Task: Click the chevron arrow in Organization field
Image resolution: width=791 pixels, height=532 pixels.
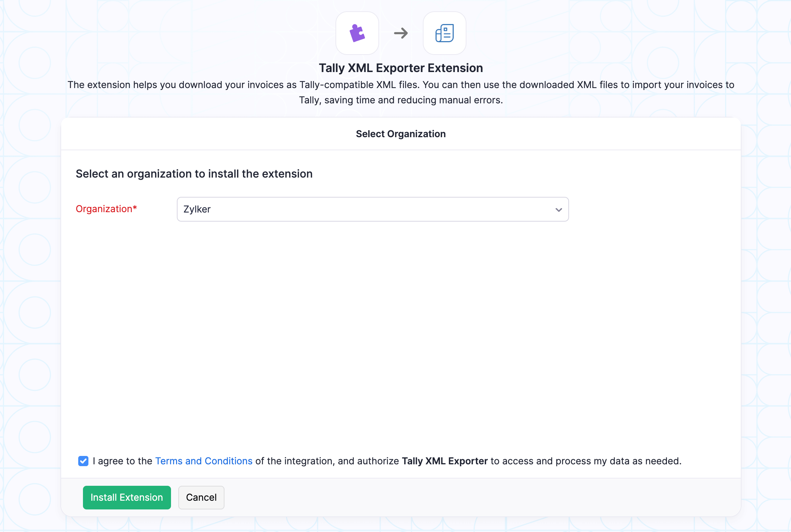Action: tap(559, 210)
